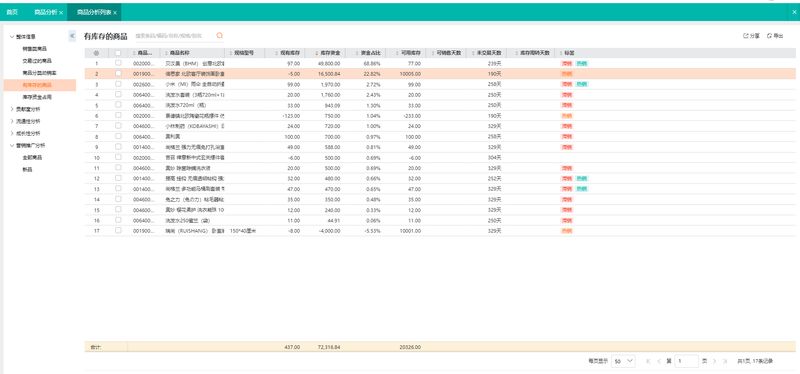This screenshot has height=374, width=800.
Task: Close the 商品分析 tab with its x
Action: click(61, 12)
